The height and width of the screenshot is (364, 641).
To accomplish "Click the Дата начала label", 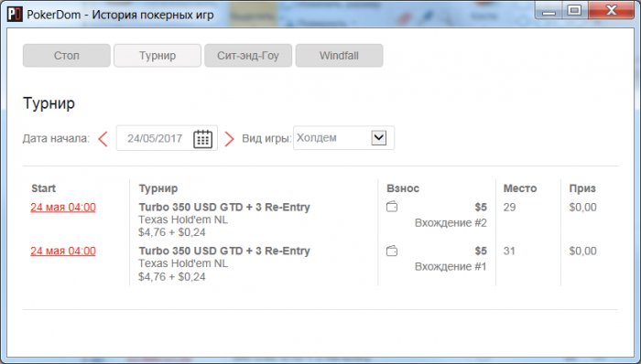I will click(56, 139).
